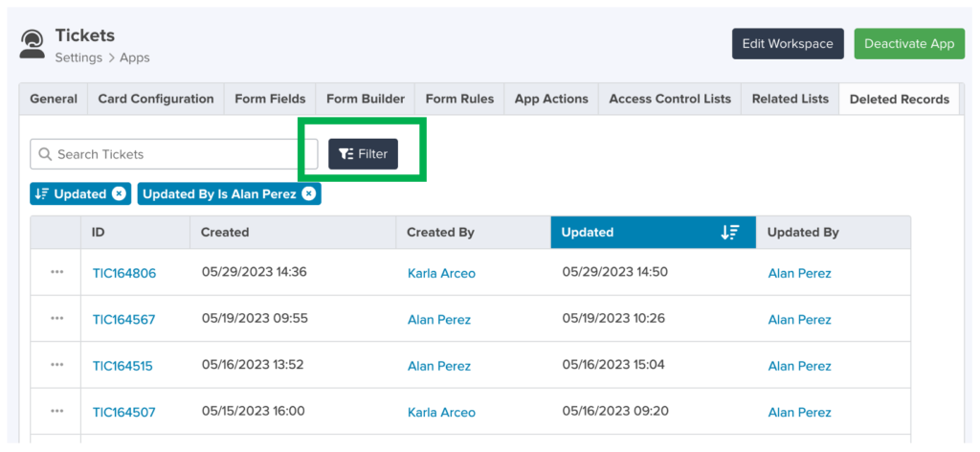Open Updated By Alan Perez link for TIC164806
This screenshot has width=980, height=452.
click(x=800, y=273)
